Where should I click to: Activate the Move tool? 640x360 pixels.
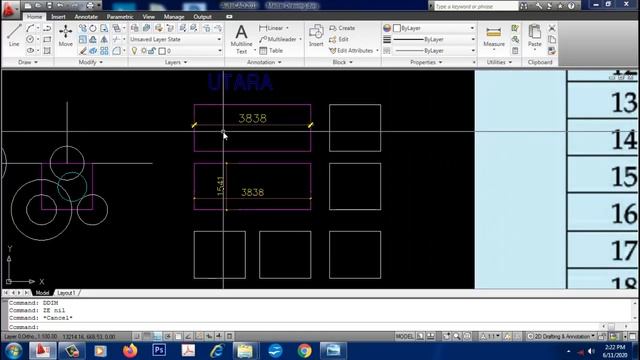(x=65, y=35)
